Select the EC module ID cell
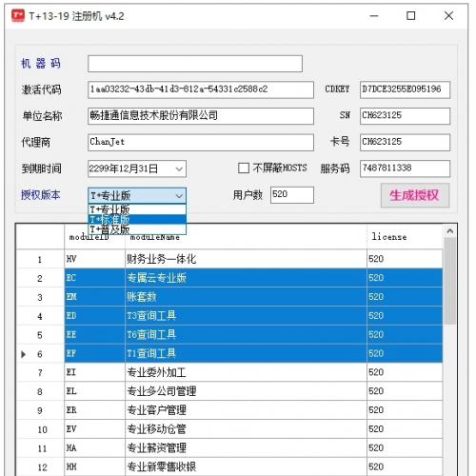 click(95, 278)
